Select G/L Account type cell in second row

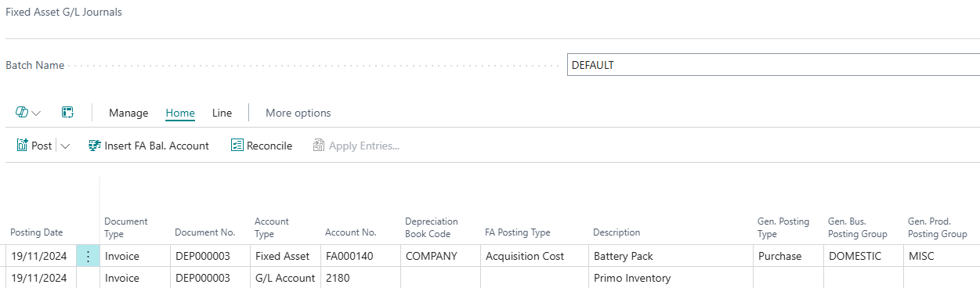coord(285,278)
